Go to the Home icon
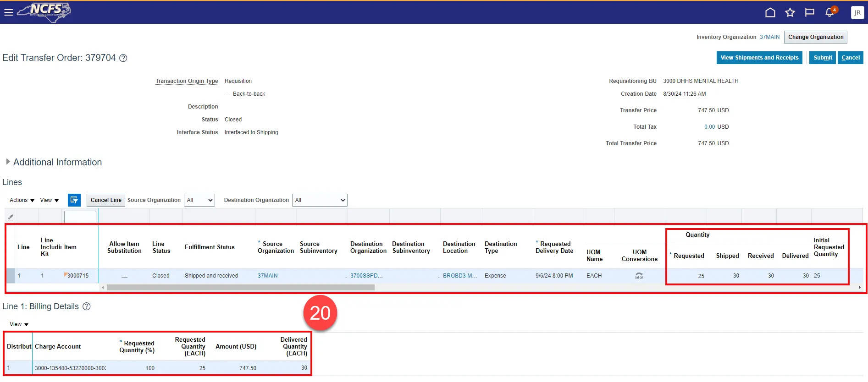 770,13
